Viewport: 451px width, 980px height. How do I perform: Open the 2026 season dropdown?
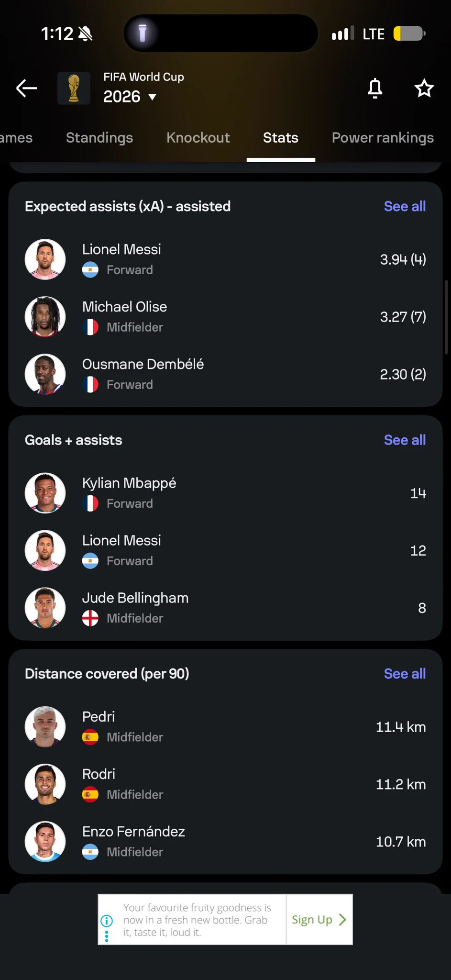click(x=130, y=97)
